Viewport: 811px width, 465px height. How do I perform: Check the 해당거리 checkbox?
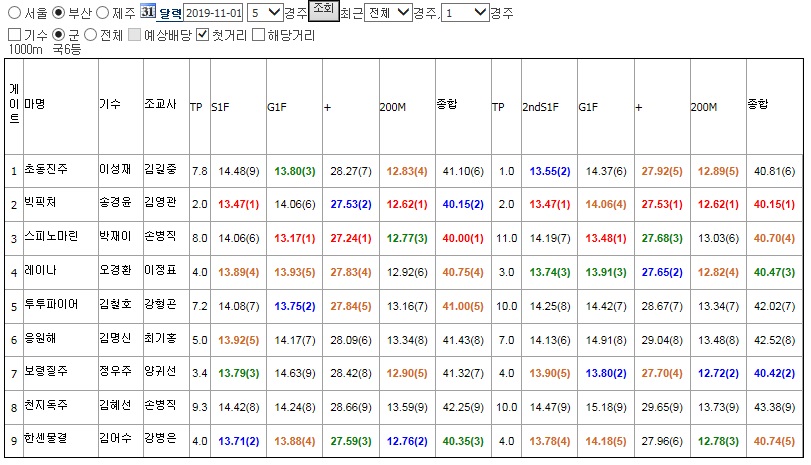258,35
